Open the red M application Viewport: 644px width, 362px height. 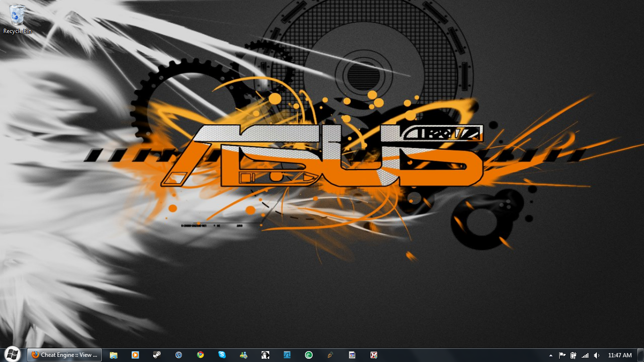373,355
